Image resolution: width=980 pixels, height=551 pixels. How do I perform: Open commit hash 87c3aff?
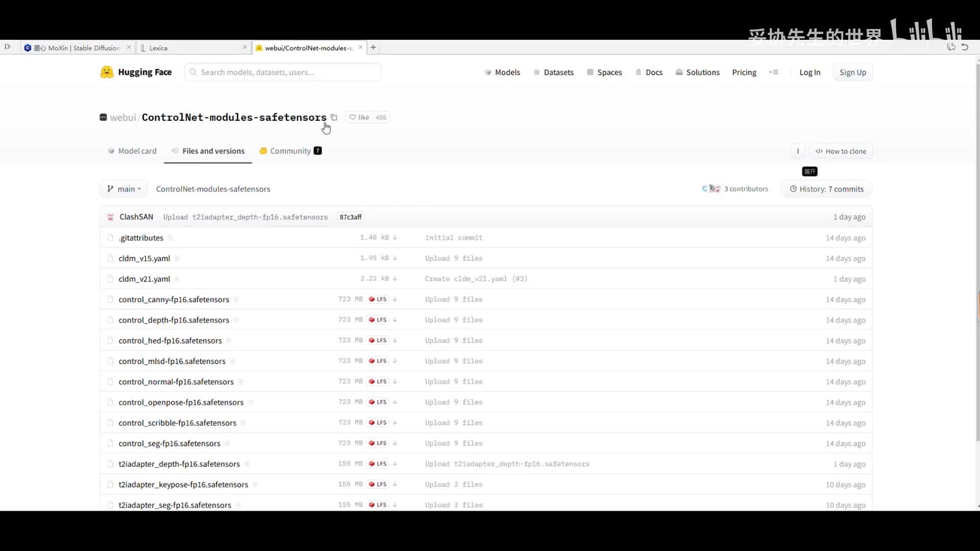[351, 217]
